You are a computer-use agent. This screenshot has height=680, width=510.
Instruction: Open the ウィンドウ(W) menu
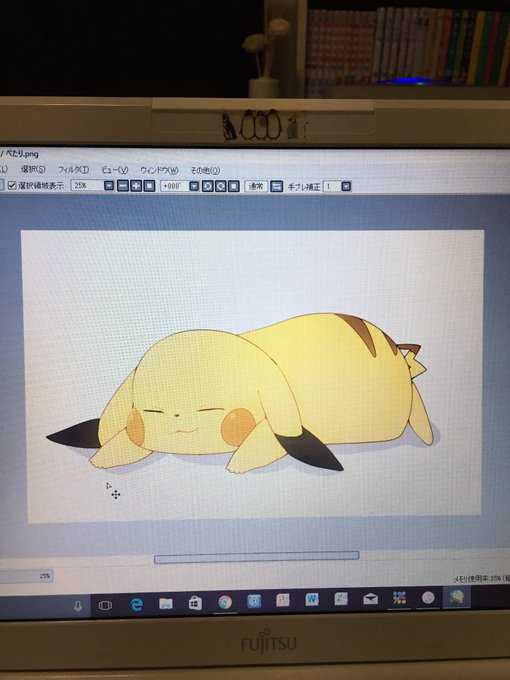[159, 170]
